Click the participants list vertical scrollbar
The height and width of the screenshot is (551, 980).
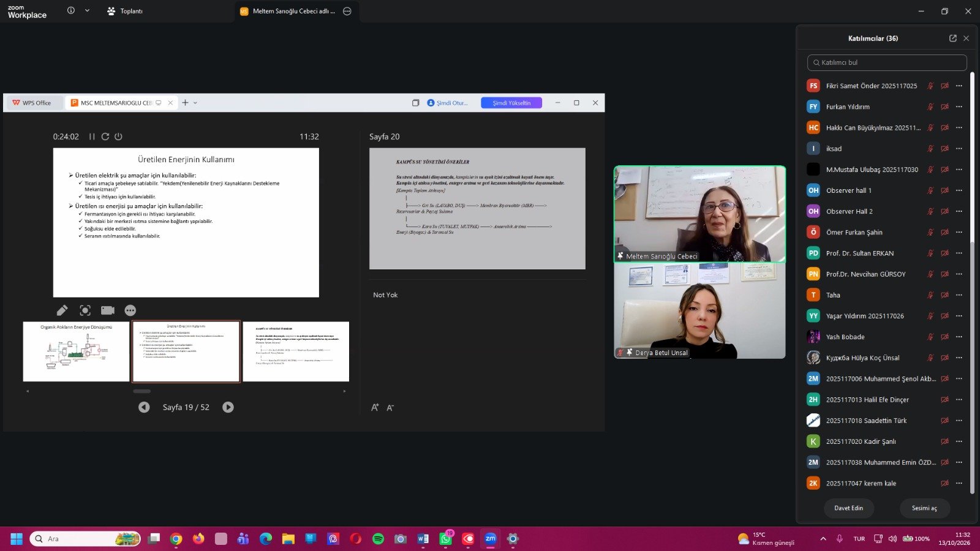[x=972, y=367]
